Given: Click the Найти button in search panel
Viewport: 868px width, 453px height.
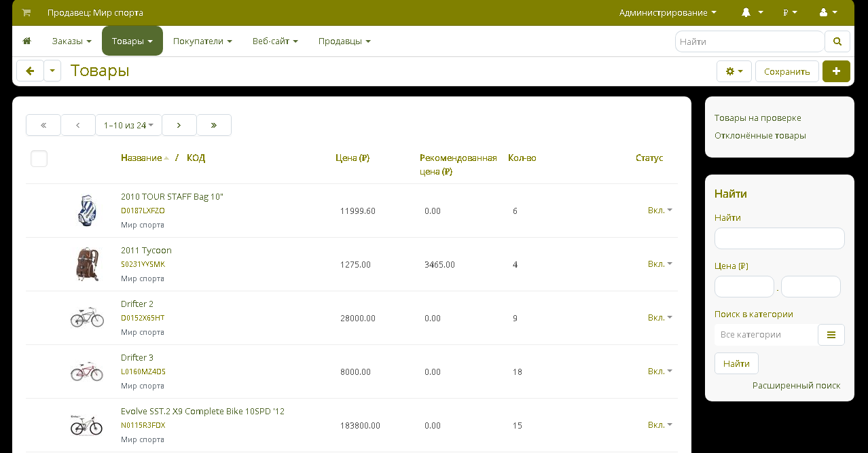Looking at the screenshot, I should click(736, 363).
